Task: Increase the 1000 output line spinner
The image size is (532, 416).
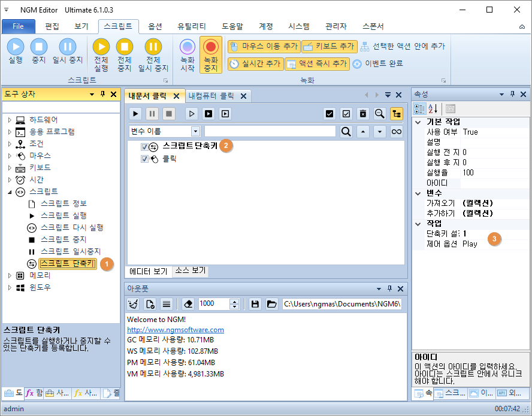Action: [234, 301]
